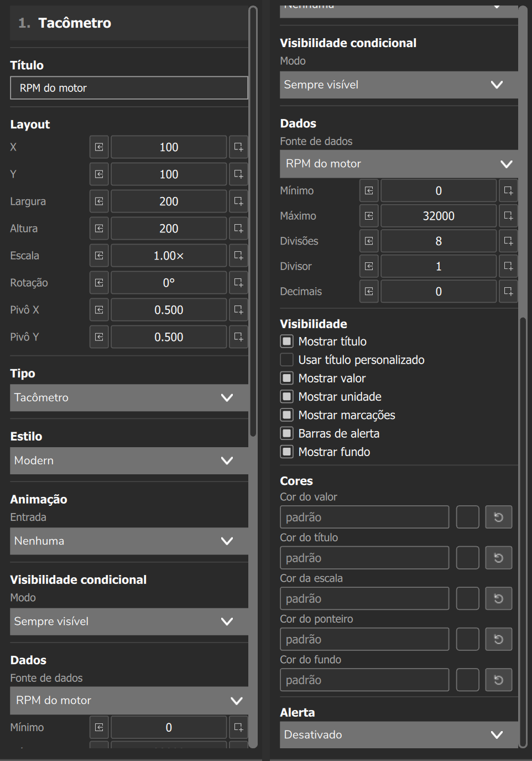The width and height of the screenshot is (532, 761).
Task: Open the Tipo dropdown showing Tacômetro
Action: click(x=129, y=398)
